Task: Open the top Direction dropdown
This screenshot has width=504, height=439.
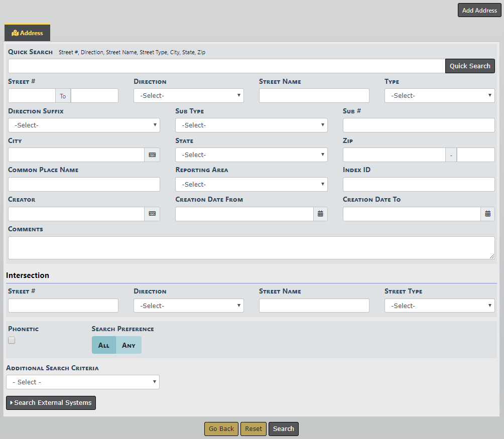Action: (x=188, y=96)
